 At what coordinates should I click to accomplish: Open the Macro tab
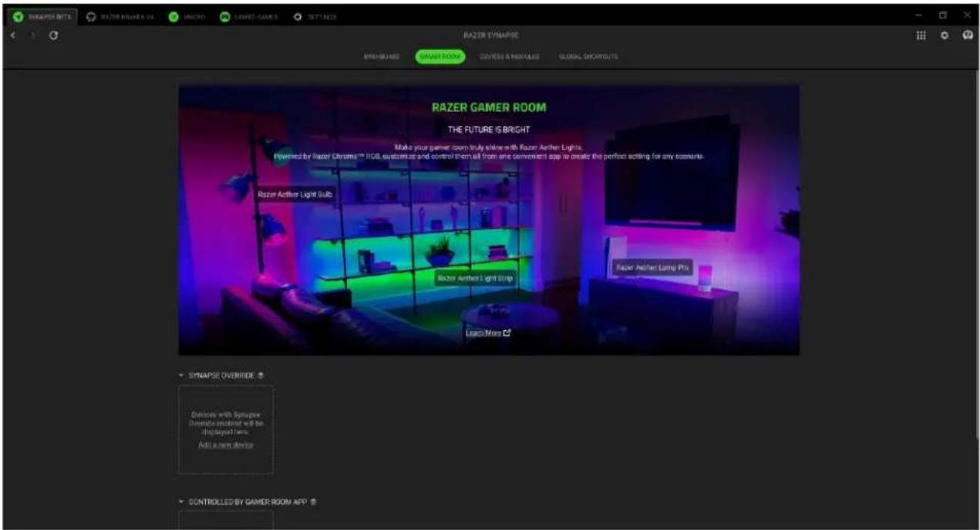[x=185, y=16]
